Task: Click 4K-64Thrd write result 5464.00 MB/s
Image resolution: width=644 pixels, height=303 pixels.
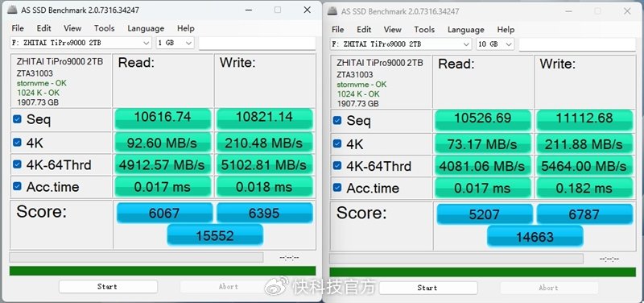Action: click(x=584, y=166)
